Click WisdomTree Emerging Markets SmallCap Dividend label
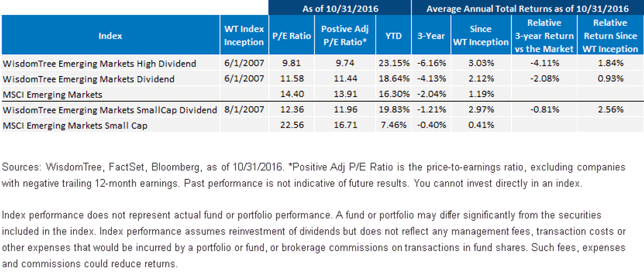The width and height of the screenshot is (644, 277). click(x=109, y=110)
